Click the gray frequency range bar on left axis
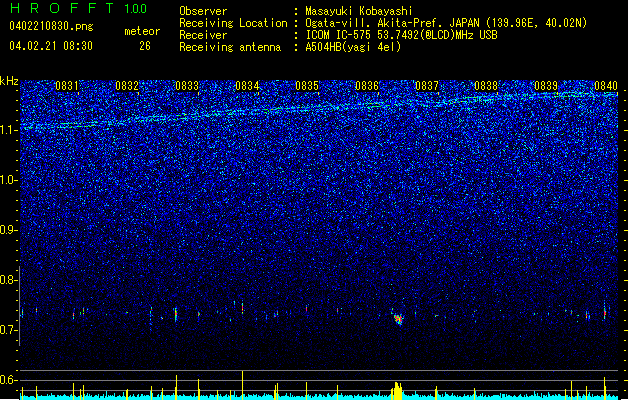Viewport: 629px width, 400px height. coord(20,306)
